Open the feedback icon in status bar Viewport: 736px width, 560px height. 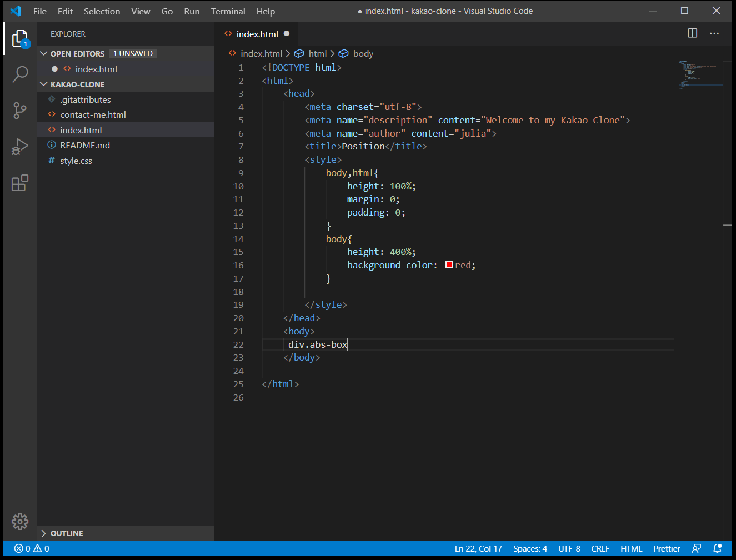pyautogui.click(x=697, y=548)
